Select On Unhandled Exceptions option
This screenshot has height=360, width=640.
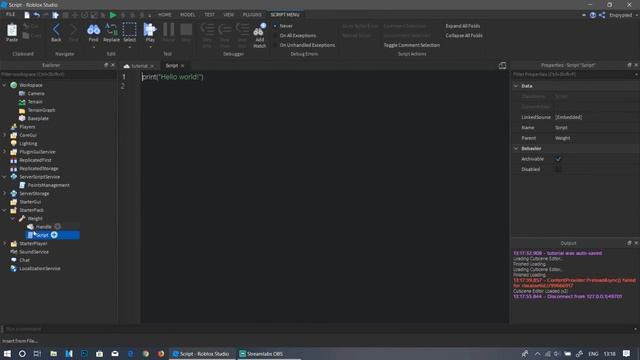[x=307, y=45]
